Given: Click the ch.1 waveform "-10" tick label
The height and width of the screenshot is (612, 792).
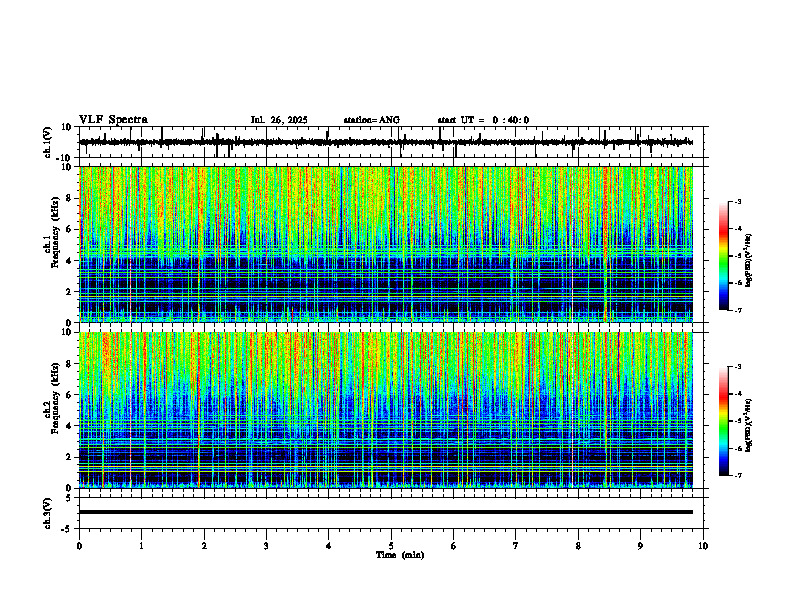Looking at the screenshot, I should [x=65, y=158].
